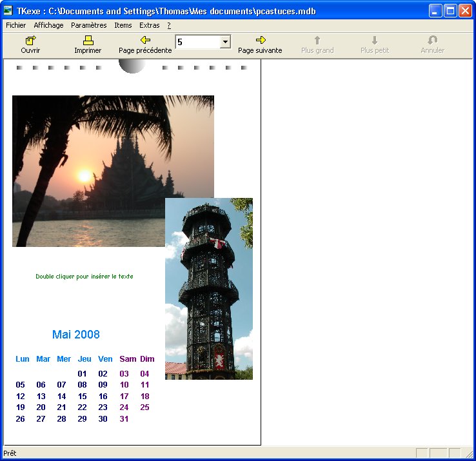Viewport: 476px width, 461px height.
Task: Open the Fichier menu
Action: [x=15, y=25]
